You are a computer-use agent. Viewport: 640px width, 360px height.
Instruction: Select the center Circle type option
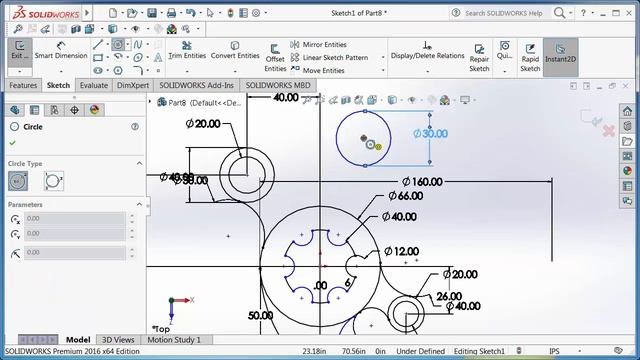pyautogui.click(x=18, y=181)
